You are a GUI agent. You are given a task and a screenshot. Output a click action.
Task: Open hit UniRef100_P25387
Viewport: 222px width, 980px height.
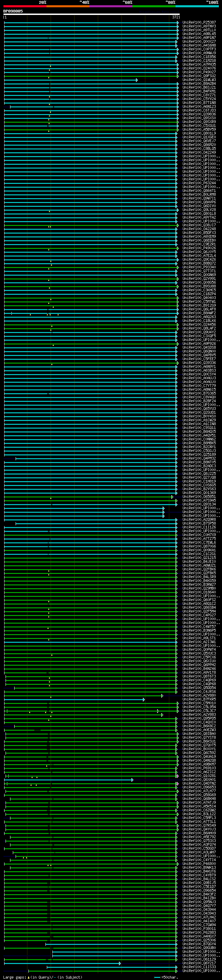(199, 23)
